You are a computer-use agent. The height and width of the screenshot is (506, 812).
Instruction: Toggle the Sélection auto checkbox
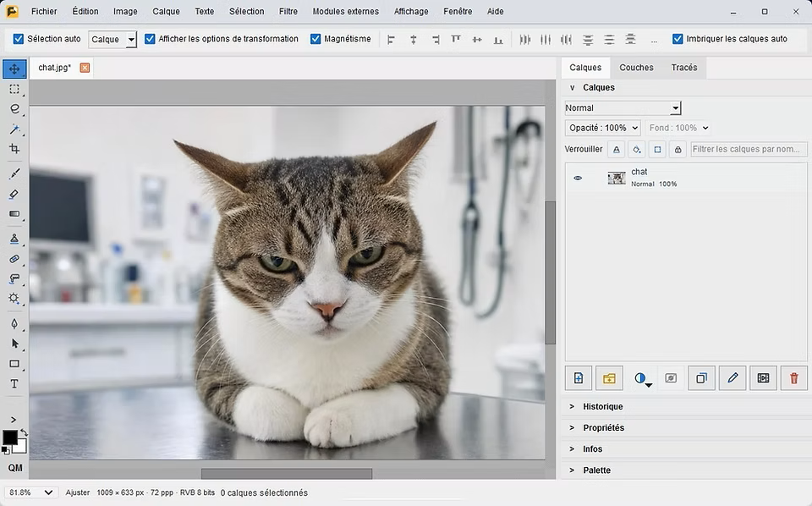click(x=18, y=39)
